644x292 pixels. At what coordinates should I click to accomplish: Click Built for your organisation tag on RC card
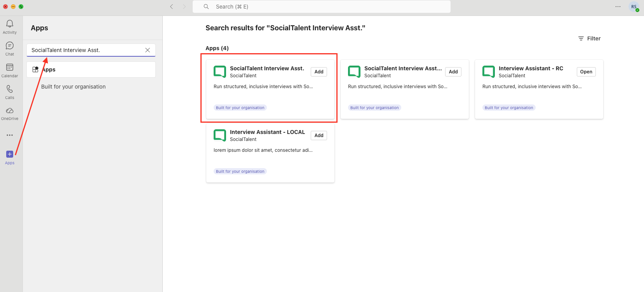tap(509, 108)
